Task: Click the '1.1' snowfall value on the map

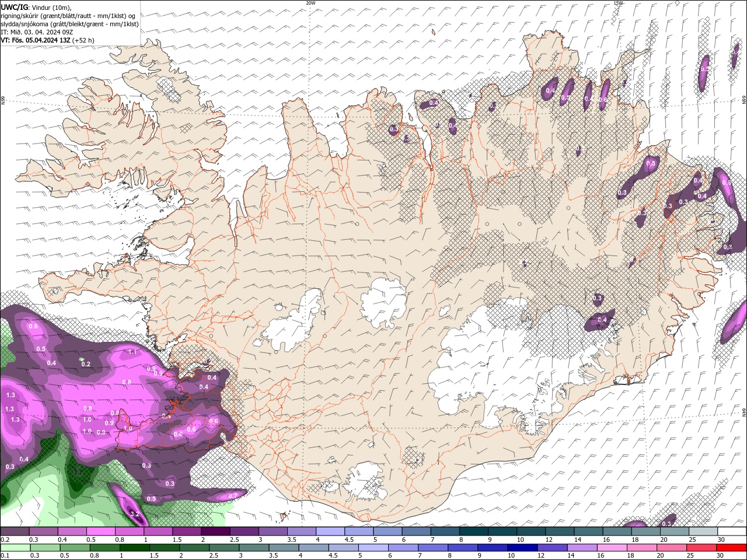Action: pyautogui.click(x=132, y=352)
